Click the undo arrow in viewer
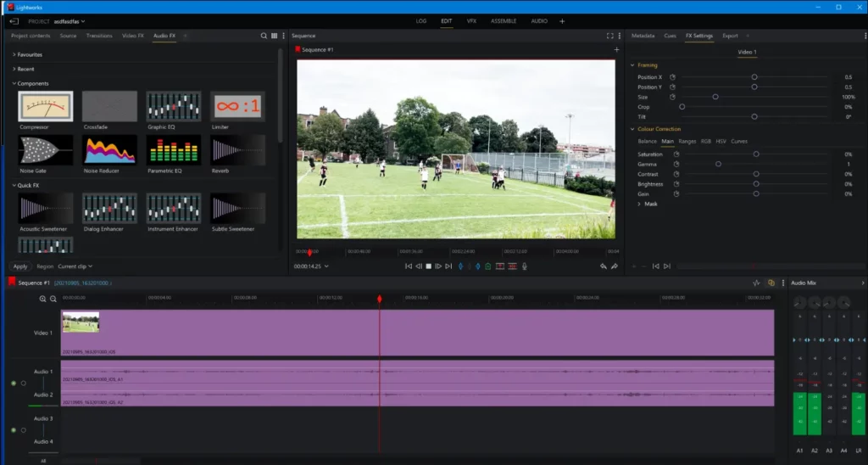This screenshot has width=868, height=465. [604, 266]
